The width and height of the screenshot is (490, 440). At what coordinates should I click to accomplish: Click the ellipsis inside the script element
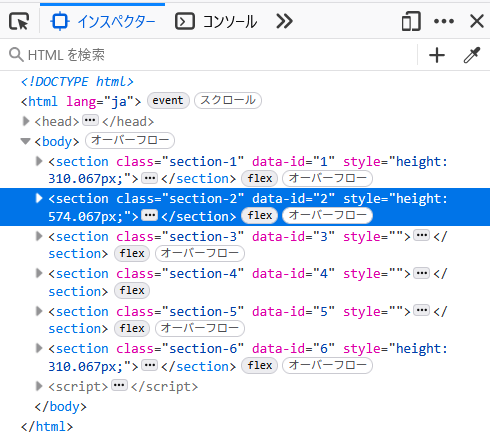(x=119, y=386)
